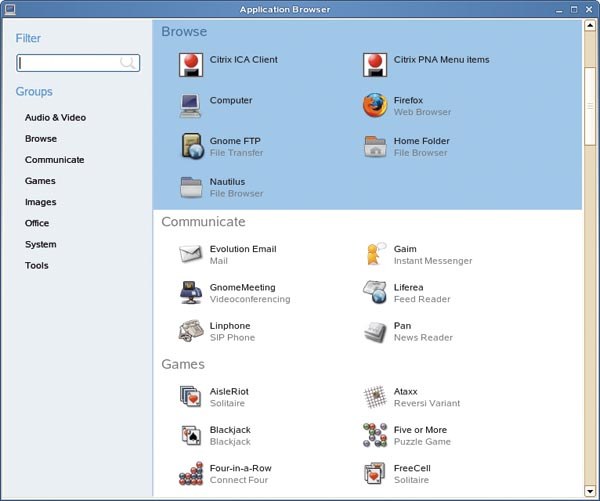Select the Tools group
The height and width of the screenshot is (501, 600).
pyautogui.click(x=37, y=265)
